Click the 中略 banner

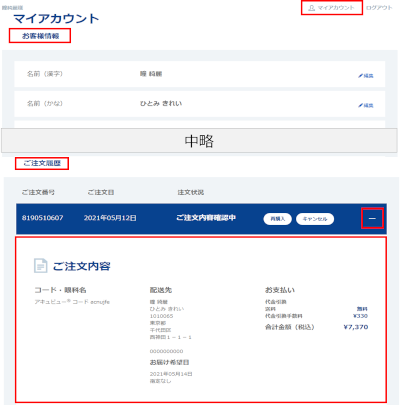pos(199,141)
